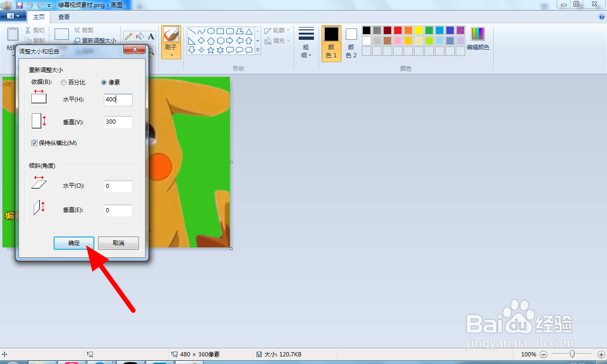Select the Pencil tool
607x364 pixels.
tap(128, 36)
